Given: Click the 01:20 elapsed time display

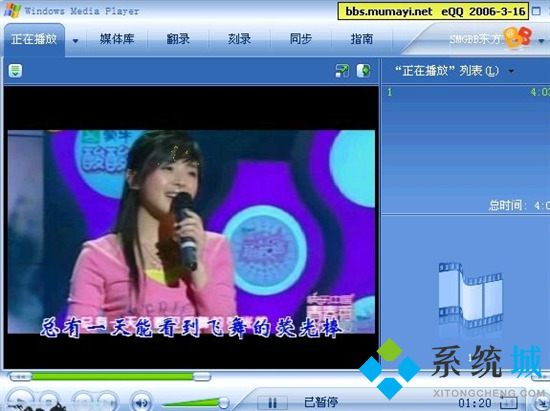Looking at the screenshot, I should click(x=475, y=403).
